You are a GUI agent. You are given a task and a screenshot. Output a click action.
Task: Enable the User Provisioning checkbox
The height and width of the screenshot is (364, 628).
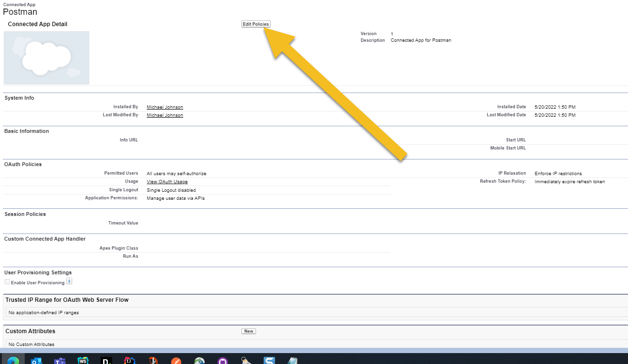tap(7, 281)
